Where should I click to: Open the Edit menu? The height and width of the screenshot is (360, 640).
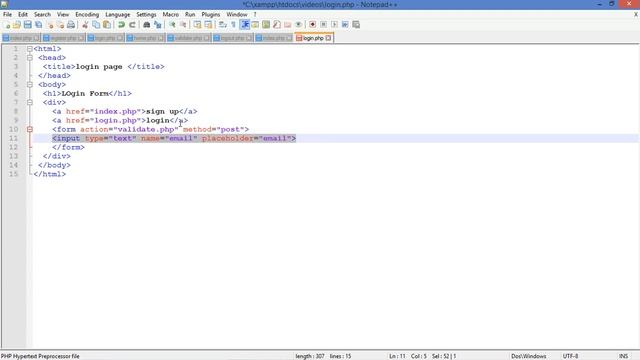tap(23, 14)
